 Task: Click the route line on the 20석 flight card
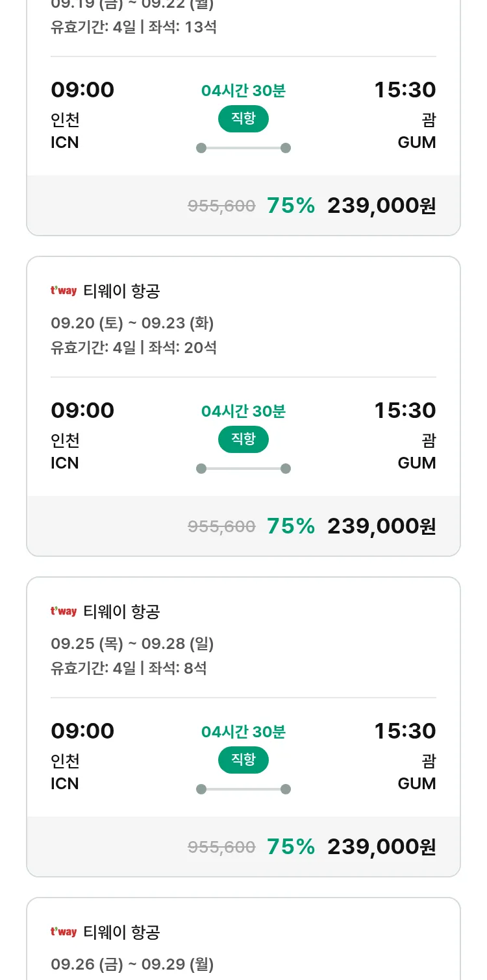(x=243, y=469)
